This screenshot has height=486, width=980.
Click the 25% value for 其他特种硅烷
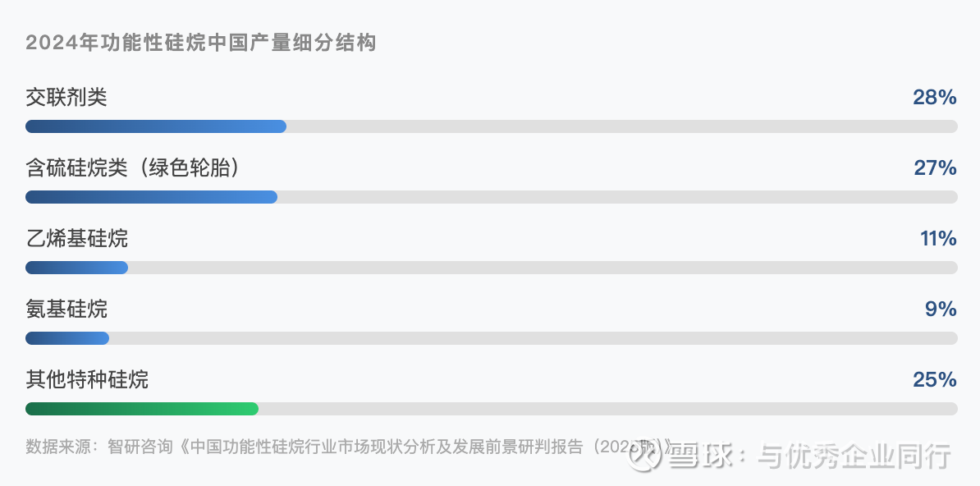935,380
